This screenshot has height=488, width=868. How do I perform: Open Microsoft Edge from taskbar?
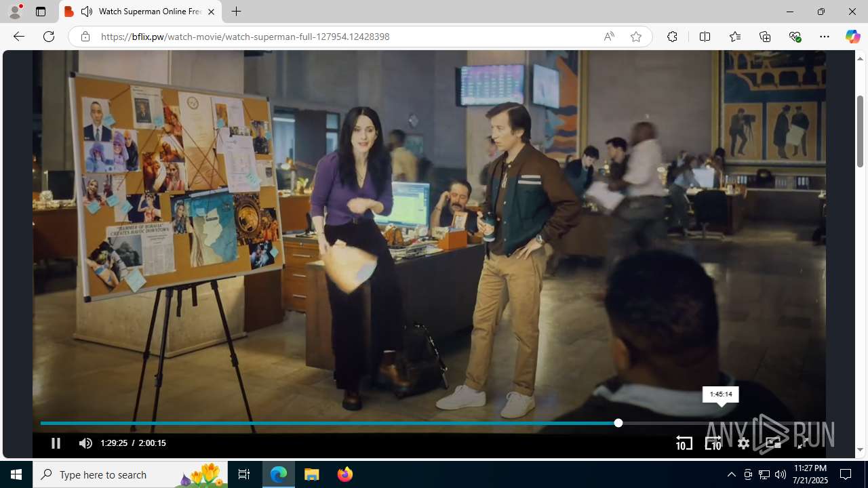(279, 474)
